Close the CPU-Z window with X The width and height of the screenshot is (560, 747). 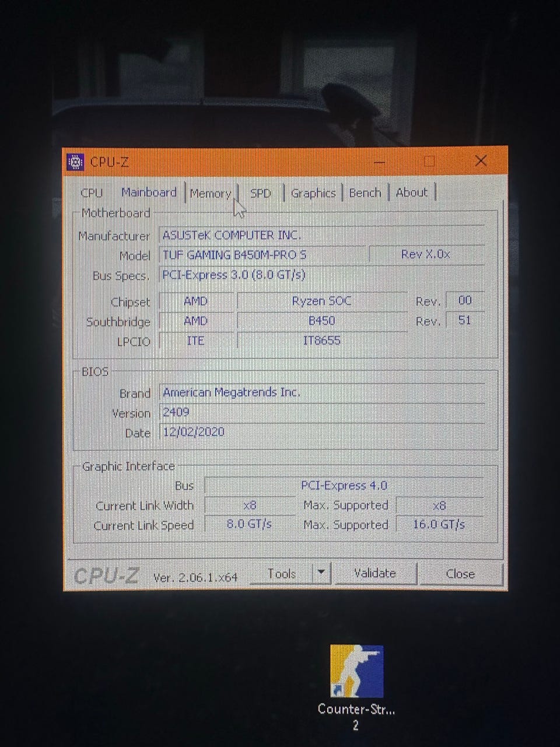tap(481, 160)
